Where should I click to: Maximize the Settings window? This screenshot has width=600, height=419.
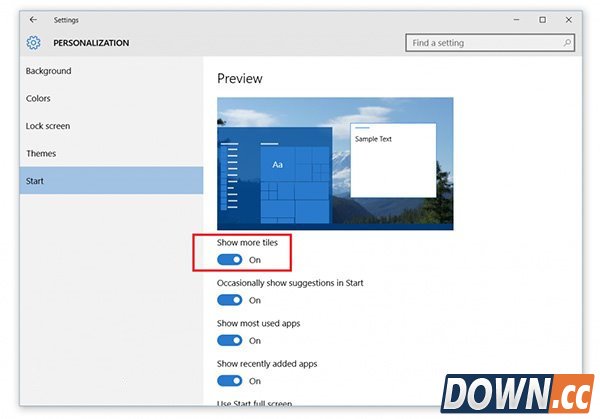(x=543, y=19)
